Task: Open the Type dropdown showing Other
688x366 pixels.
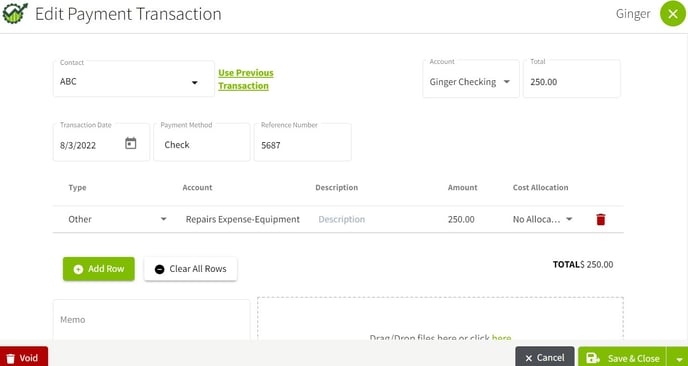Action: (117, 219)
